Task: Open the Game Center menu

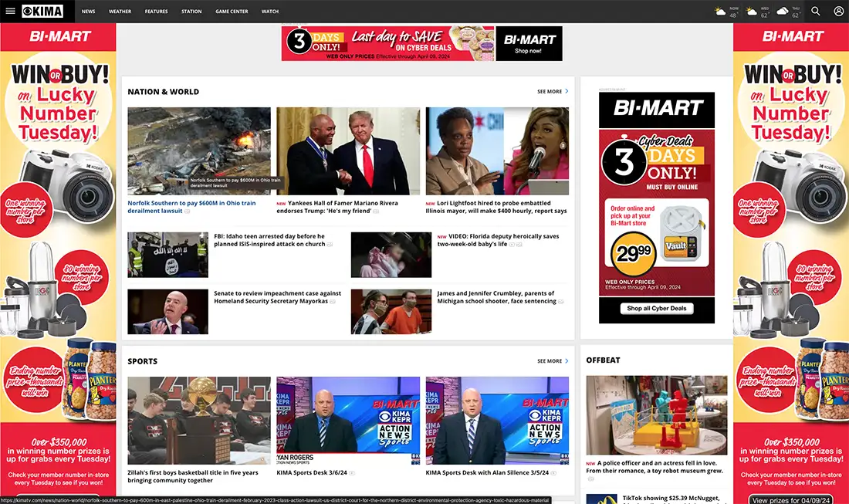Action: [232, 12]
